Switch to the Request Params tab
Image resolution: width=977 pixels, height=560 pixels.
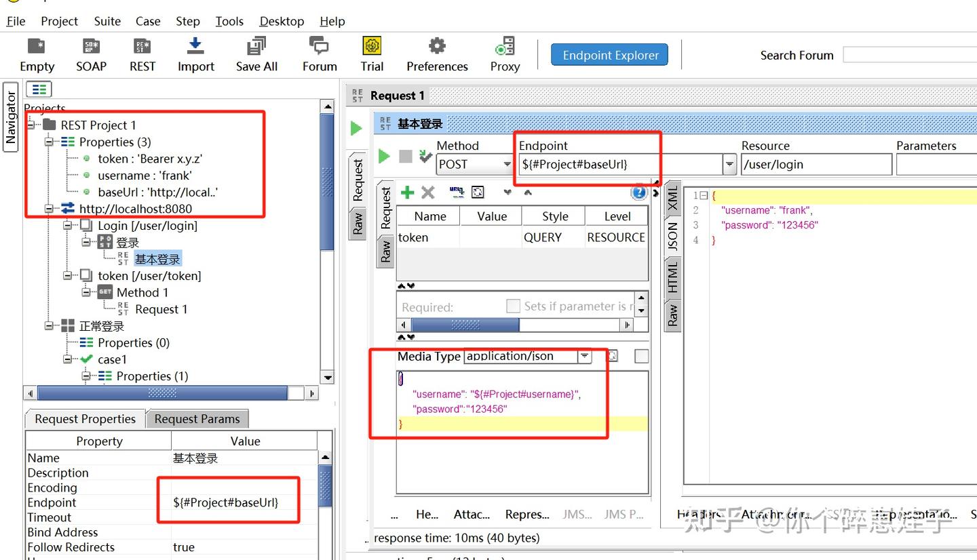197,419
